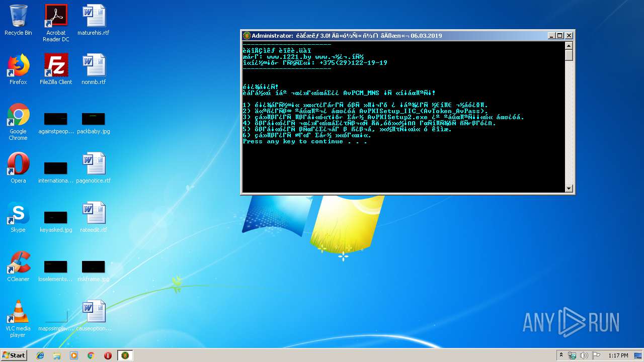Select the FileZilla Client shortcut
The width and height of the screenshot is (644, 362).
click(56, 69)
